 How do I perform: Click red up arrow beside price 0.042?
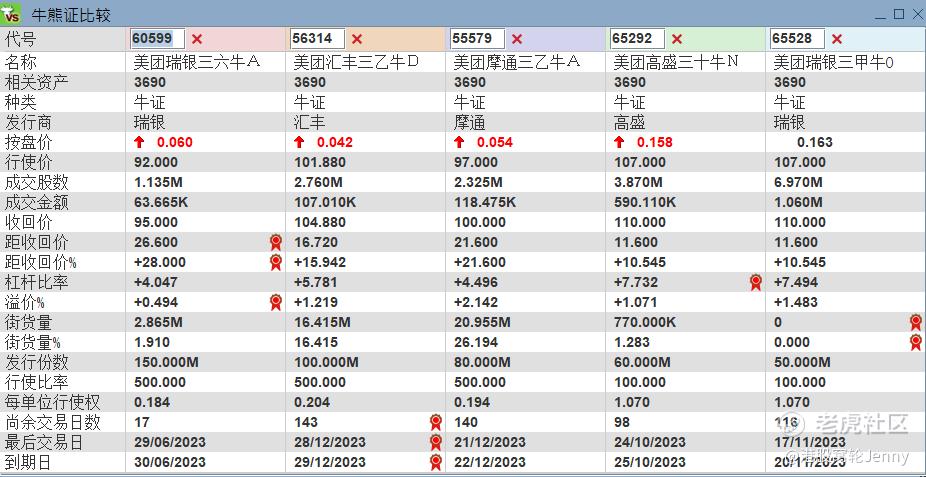pyautogui.click(x=299, y=142)
